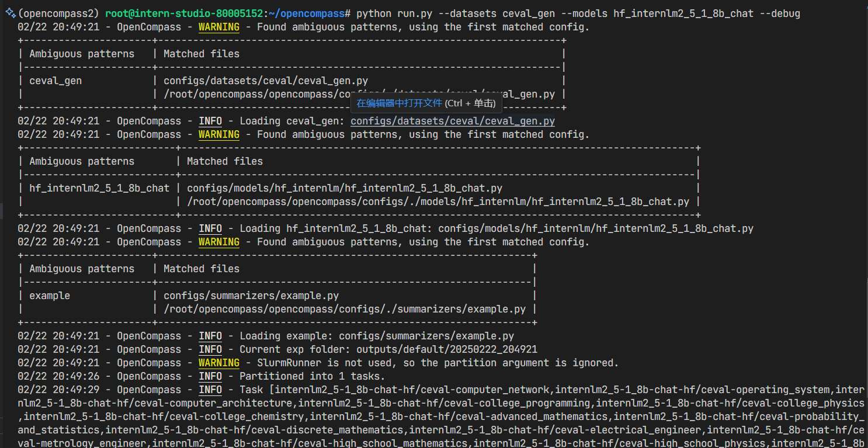
Task: Click the '(opencompass2)' environment name in the prompt
Action: [58, 13]
